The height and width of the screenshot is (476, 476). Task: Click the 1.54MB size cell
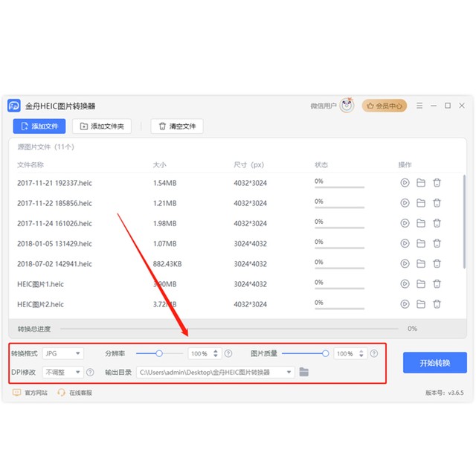(165, 183)
